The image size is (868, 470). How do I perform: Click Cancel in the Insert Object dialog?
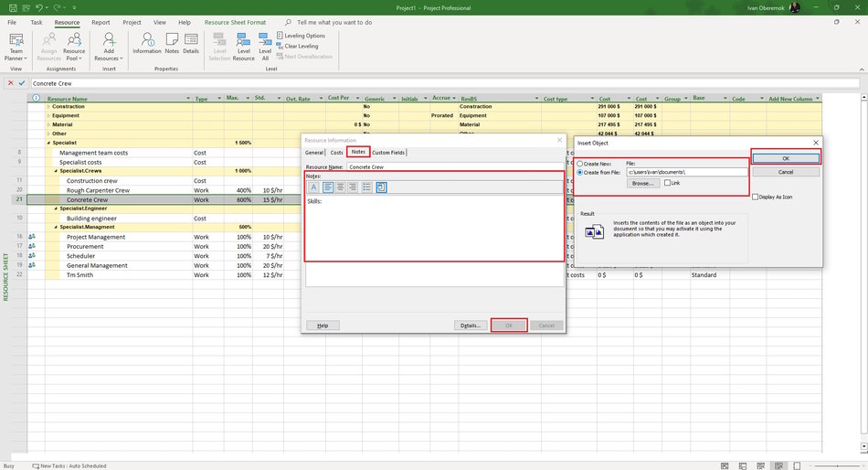click(x=786, y=172)
